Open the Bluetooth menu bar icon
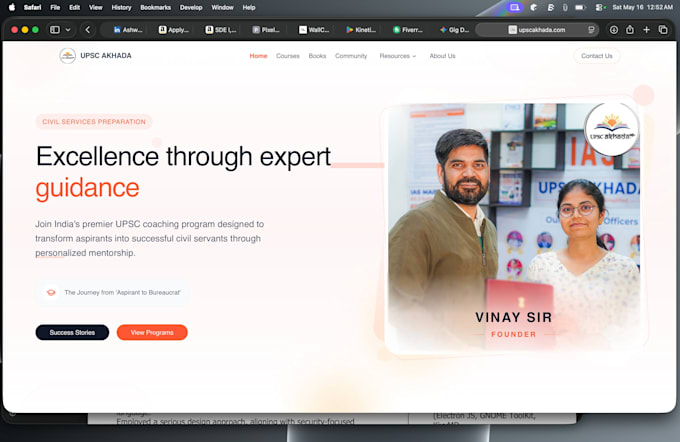This screenshot has width=680, height=442. click(x=550, y=7)
